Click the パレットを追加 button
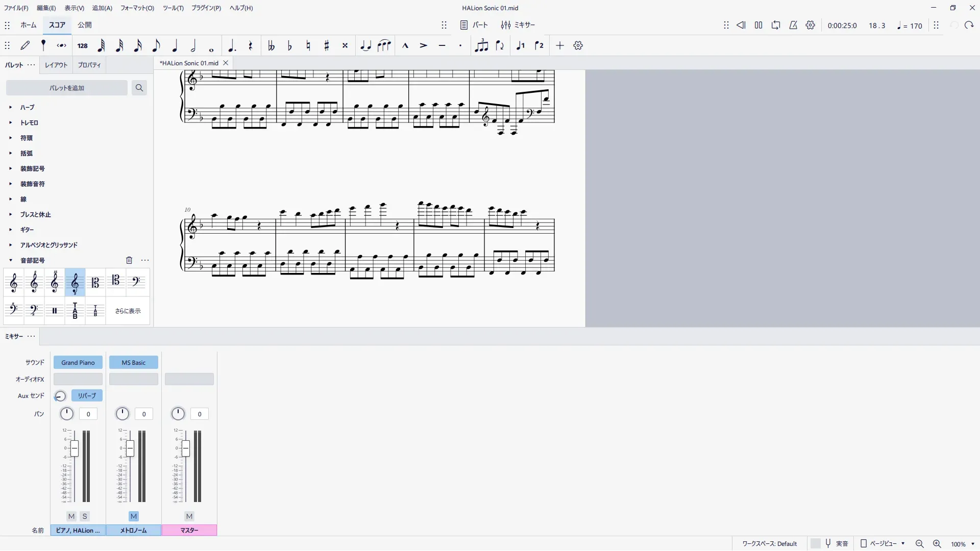This screenshot has width=980, height=551. pyautogui.click(x=67, y=88)
